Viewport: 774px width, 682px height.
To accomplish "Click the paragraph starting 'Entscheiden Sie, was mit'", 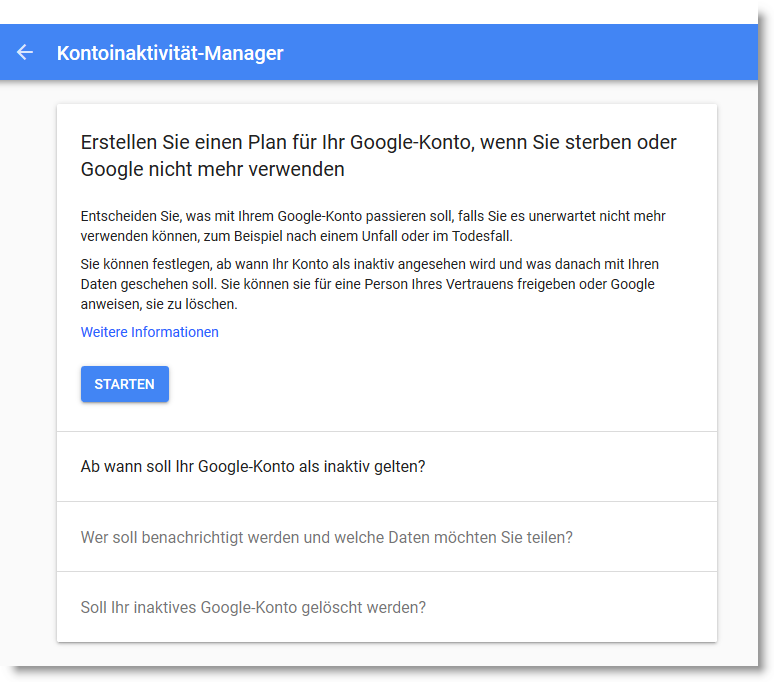I will (373, 226).
